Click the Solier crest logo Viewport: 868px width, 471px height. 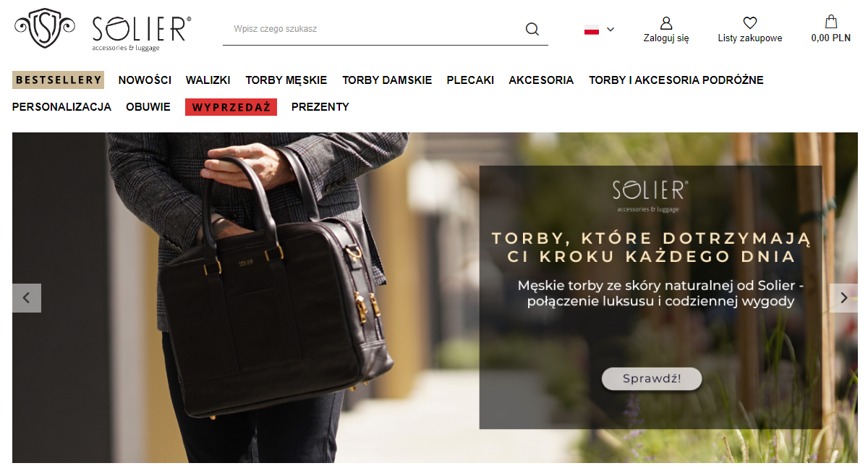pyautogui.click(x=45, y=28)
